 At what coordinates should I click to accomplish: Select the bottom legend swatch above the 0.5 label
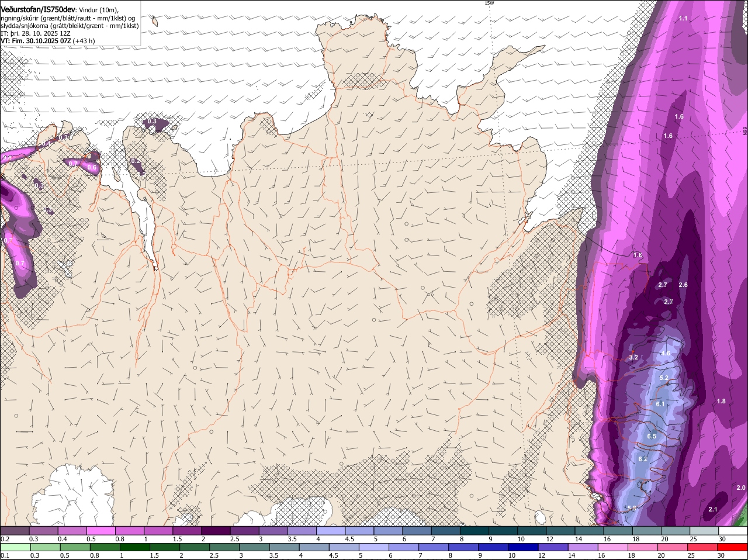(75, 547)
